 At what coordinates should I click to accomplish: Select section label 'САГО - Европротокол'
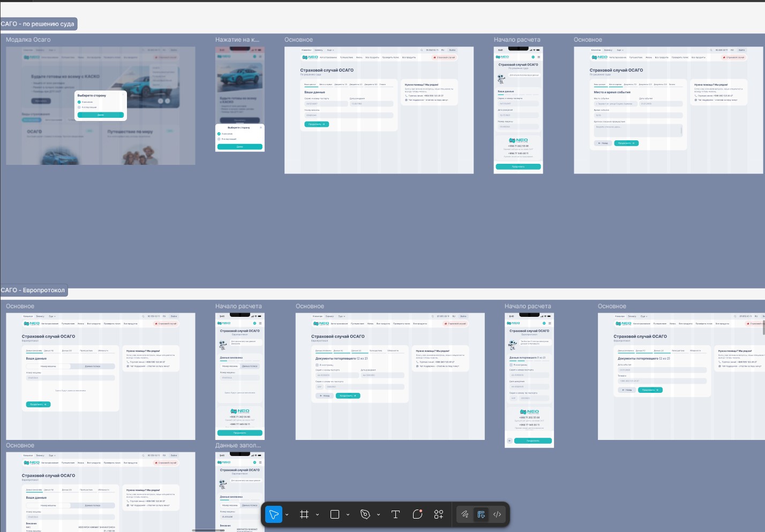33,290
